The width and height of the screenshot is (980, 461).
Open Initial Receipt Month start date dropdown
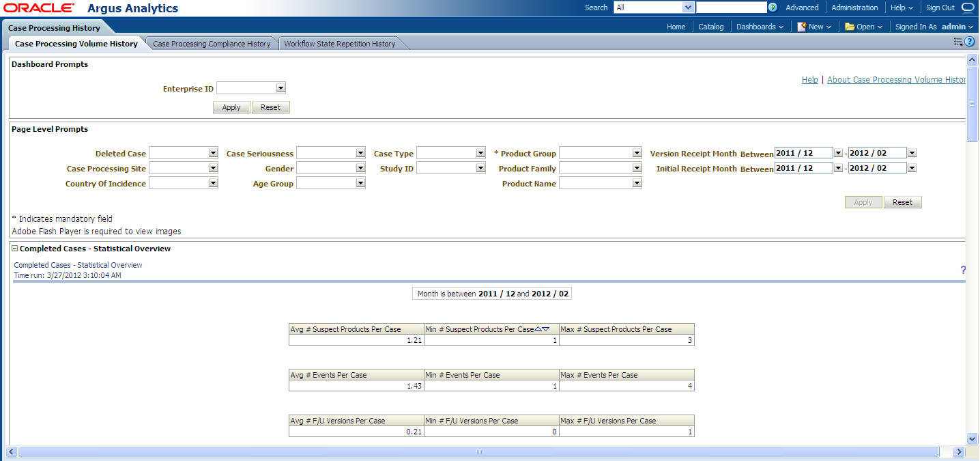coord(839,168)
